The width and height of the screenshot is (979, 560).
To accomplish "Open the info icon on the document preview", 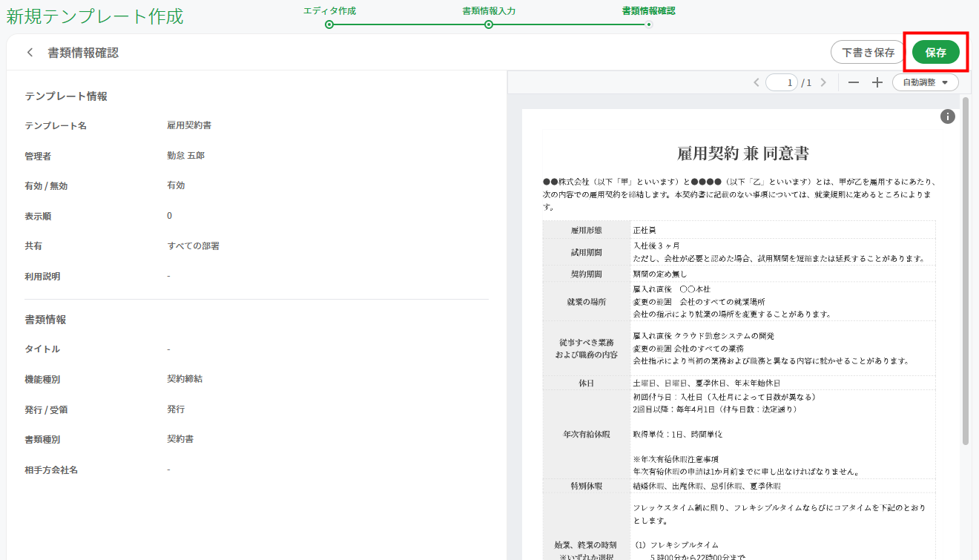I will 948,116.
